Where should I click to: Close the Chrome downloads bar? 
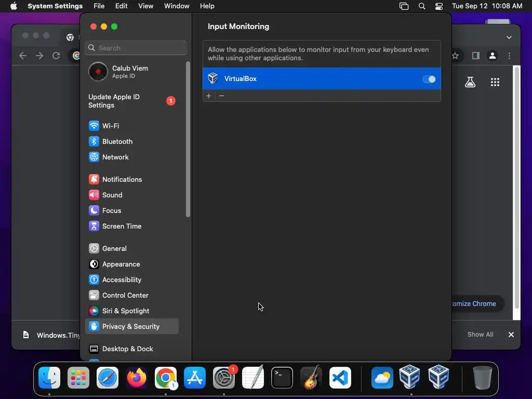pos(511,335)
